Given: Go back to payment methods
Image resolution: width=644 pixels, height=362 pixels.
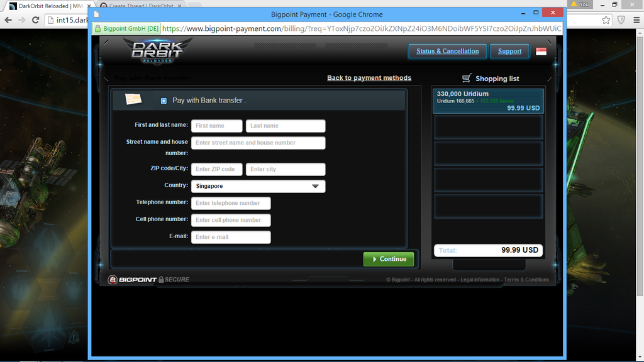Looking at the screenshot, I should pyautogui.click(x=369, y=78).
